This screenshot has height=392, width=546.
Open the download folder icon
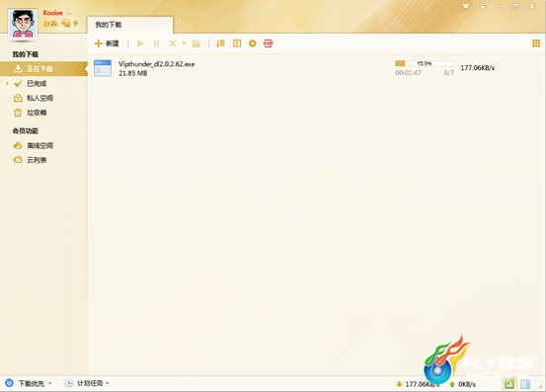(x=196, y=43)
